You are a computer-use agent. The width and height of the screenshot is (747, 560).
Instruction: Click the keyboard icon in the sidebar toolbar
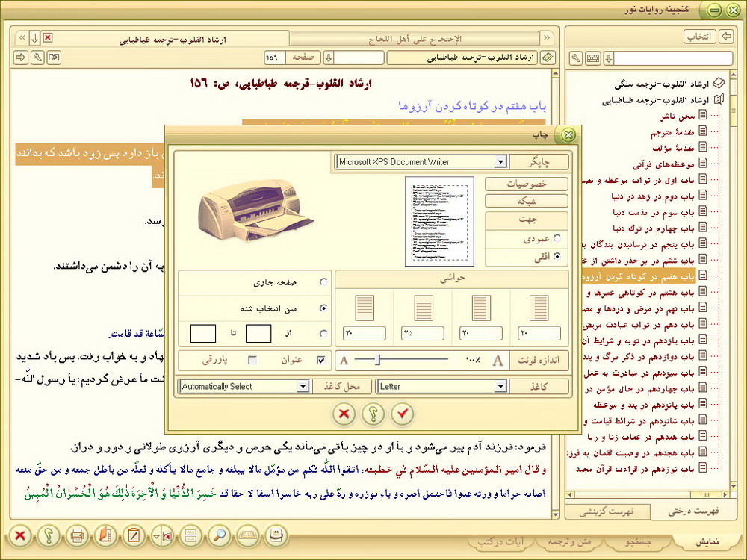tap(593, 58)
